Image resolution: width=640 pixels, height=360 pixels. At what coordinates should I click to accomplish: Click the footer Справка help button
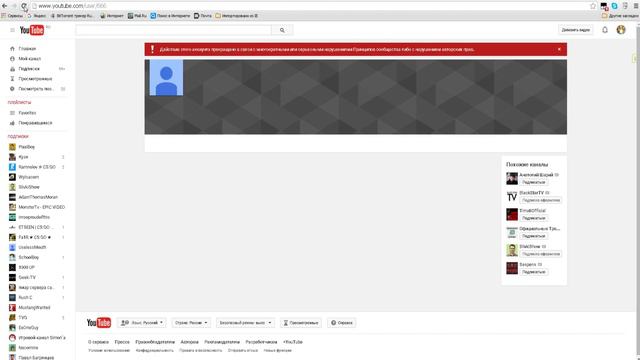[342, 323]
